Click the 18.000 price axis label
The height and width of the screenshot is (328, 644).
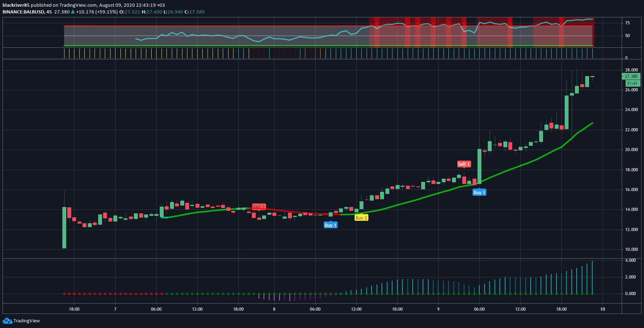pos(631,170)
